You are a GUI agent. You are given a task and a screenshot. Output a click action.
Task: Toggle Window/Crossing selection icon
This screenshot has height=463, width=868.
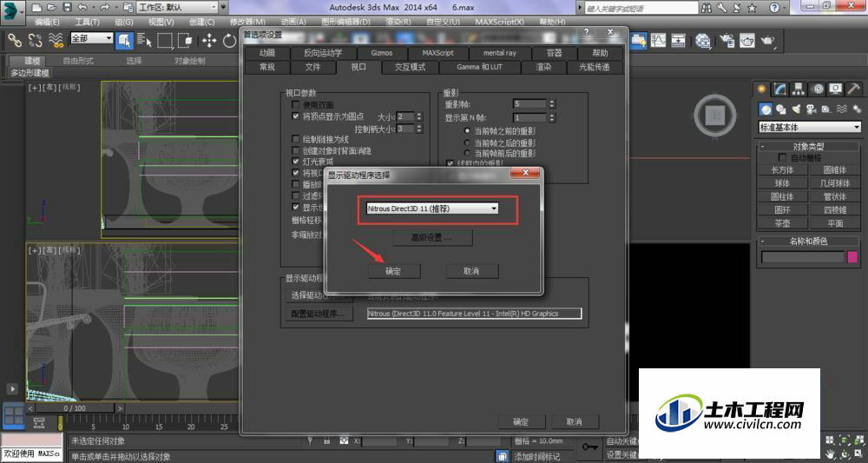[x=186, y=41]
